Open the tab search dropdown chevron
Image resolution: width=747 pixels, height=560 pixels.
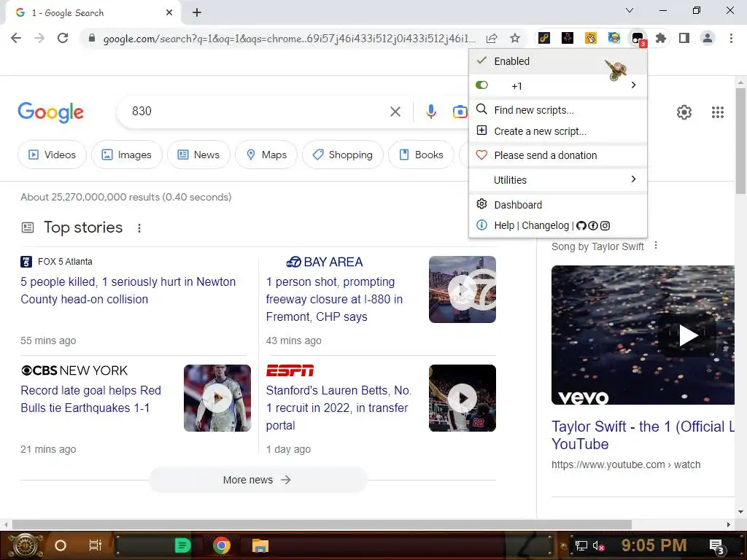(x=630, y=10)
